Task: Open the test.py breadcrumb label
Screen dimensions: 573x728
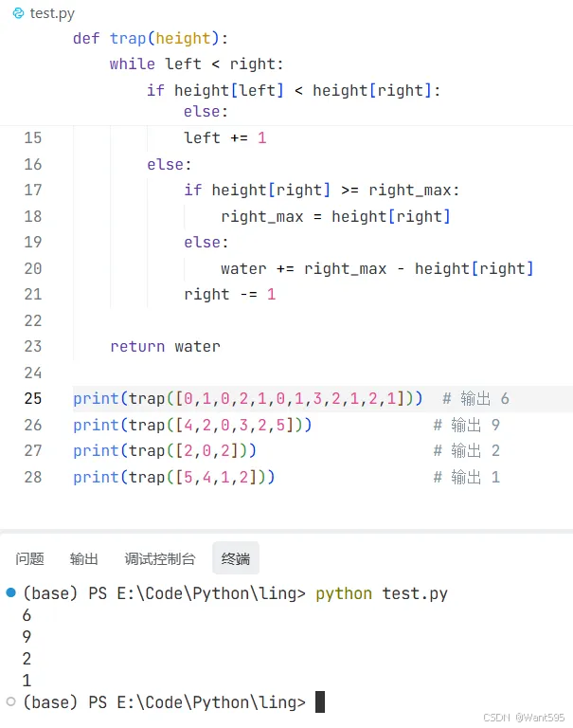Action: tap(52, 13)
